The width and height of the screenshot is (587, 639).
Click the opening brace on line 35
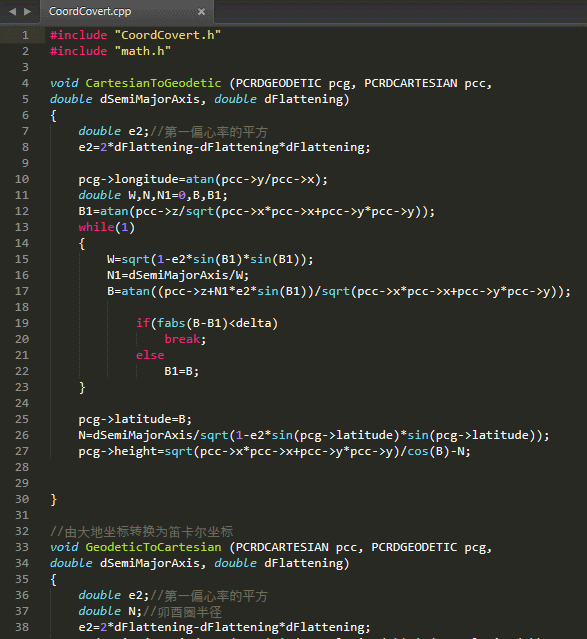click(x=53, y=580)
